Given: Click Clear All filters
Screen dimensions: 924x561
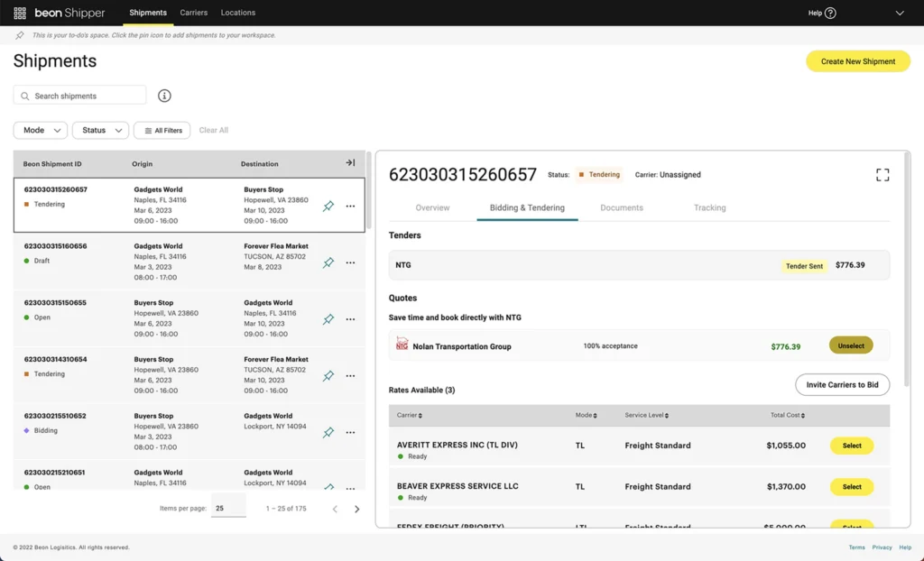Looking at the screenshot, I should 213,130.
